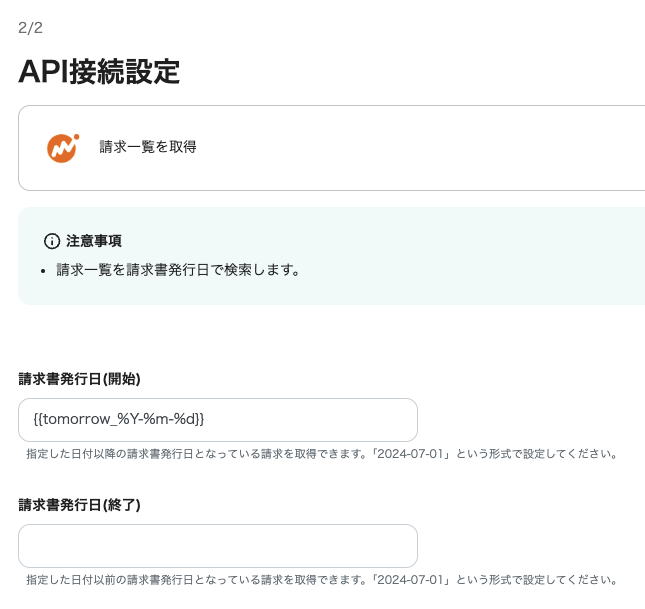Focus the empty 請求書発行日(終了) input field

[218, 546]
